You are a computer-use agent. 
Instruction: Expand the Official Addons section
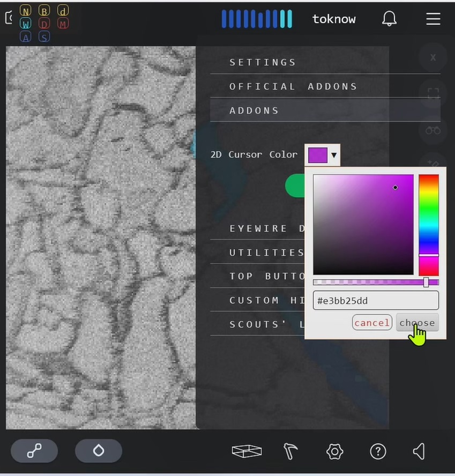click(293, 86)
